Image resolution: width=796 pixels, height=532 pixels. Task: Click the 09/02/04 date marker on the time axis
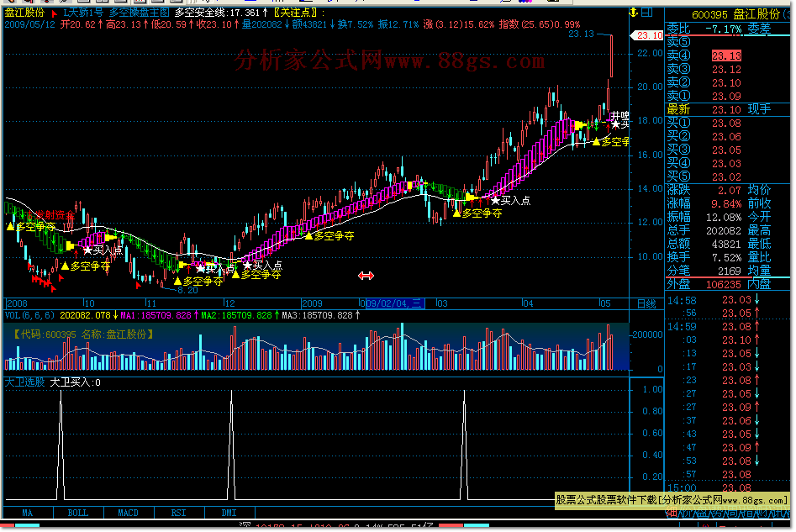point(394,303)
